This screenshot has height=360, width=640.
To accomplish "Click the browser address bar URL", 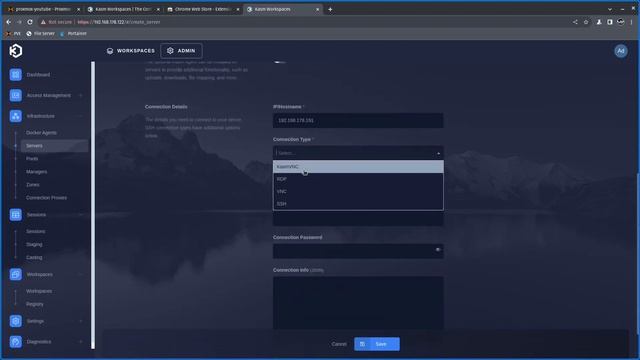I will point(119,22).
